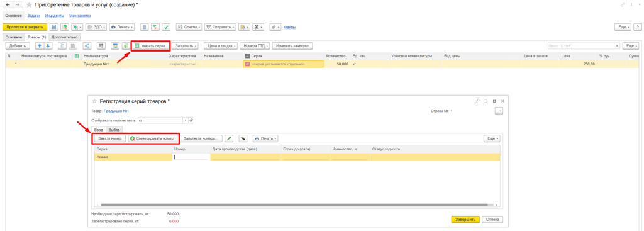Click the copy rows icon
The image size is (644, 231).
(62, 45)
